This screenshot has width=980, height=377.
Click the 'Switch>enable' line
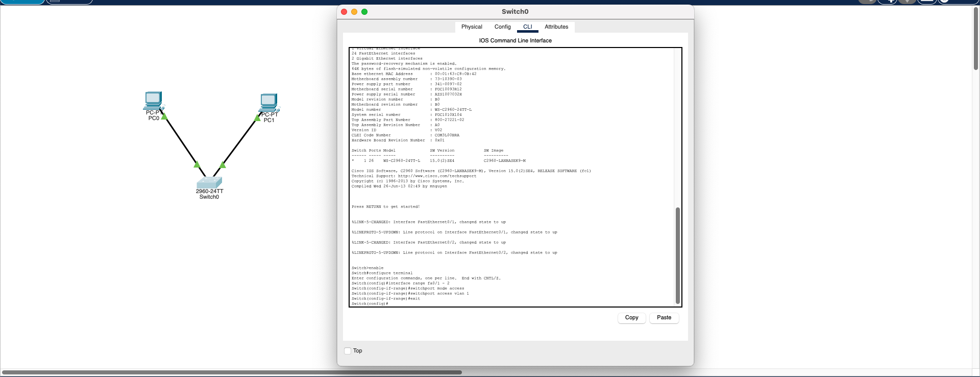(x=367, y=268)
